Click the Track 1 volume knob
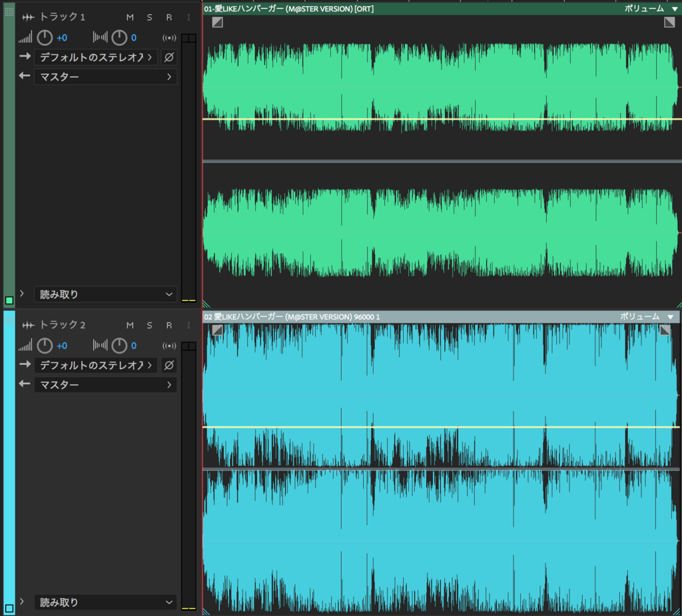682x616 pixels. click(x=45, y=38)
